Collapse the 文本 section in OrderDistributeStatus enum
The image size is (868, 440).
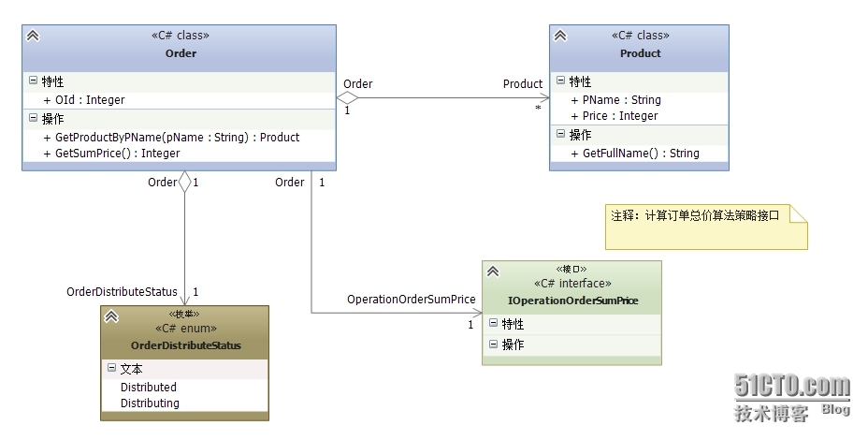(x=111, y=368)
